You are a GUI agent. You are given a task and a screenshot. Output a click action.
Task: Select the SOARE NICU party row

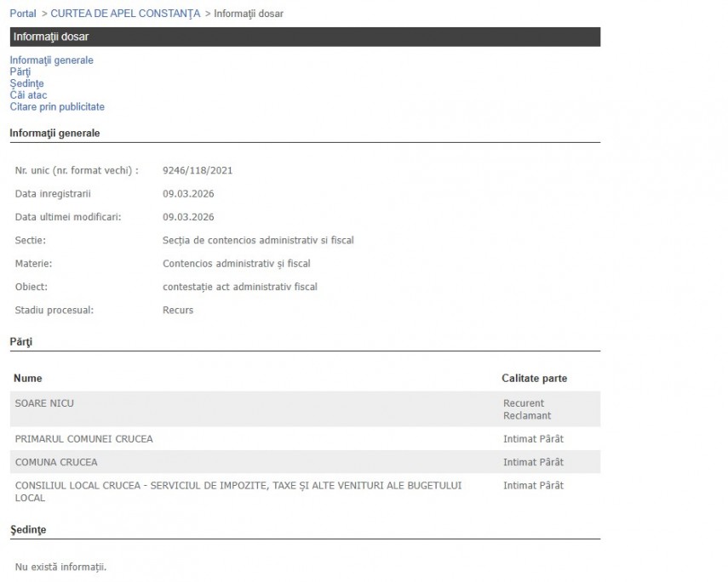coord(44,403)
